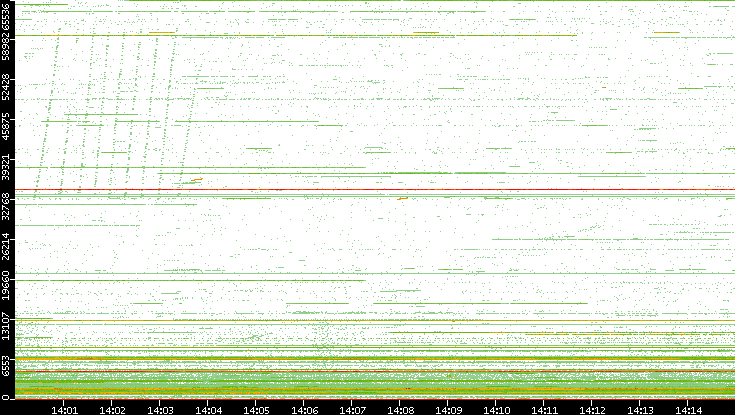
Task: Pick the 14:07 time axis label
Action: (353, 408)
